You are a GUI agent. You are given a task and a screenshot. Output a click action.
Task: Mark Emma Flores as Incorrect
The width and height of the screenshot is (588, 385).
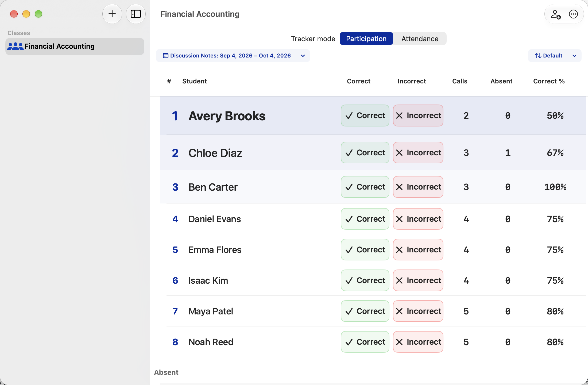[x=418, y=250]
